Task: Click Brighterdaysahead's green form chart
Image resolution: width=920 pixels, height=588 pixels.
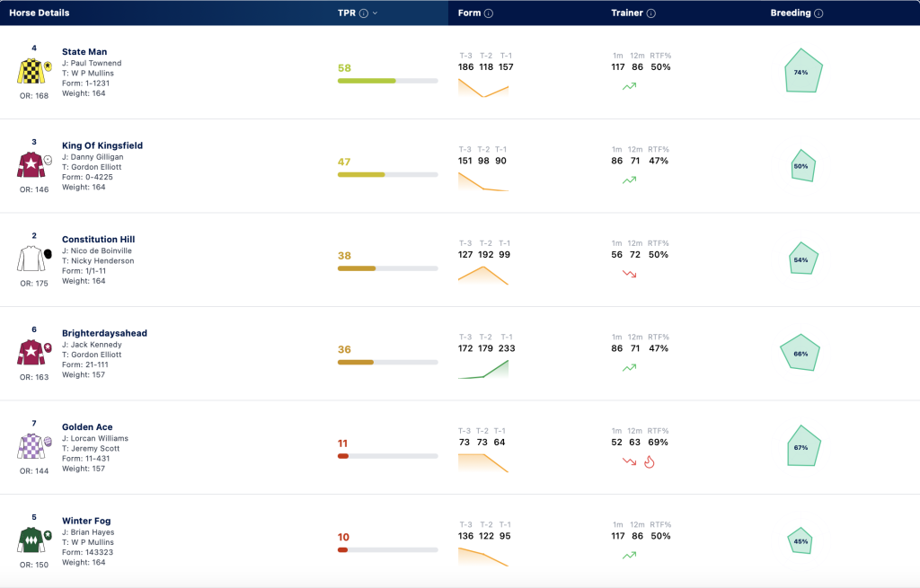Action: 482,369
